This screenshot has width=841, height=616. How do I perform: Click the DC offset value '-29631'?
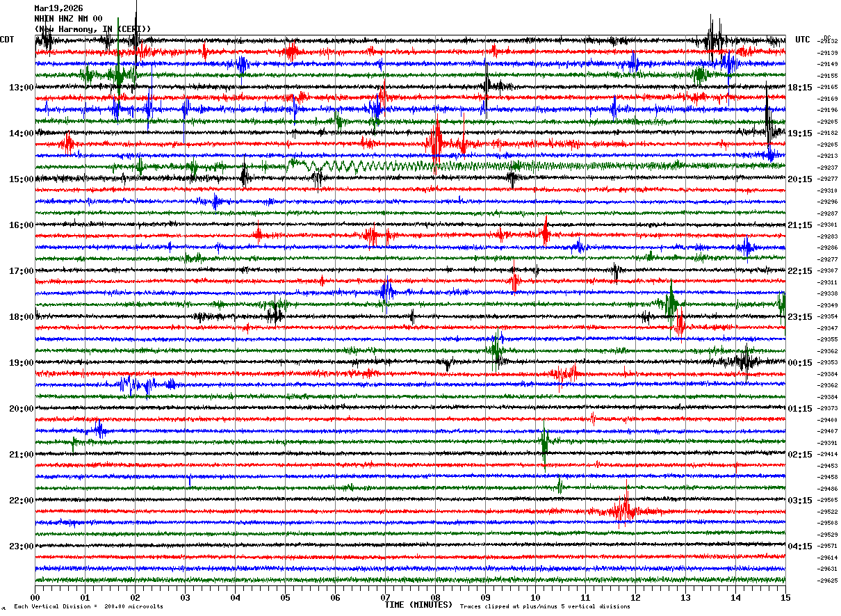(x=828, y=569)
